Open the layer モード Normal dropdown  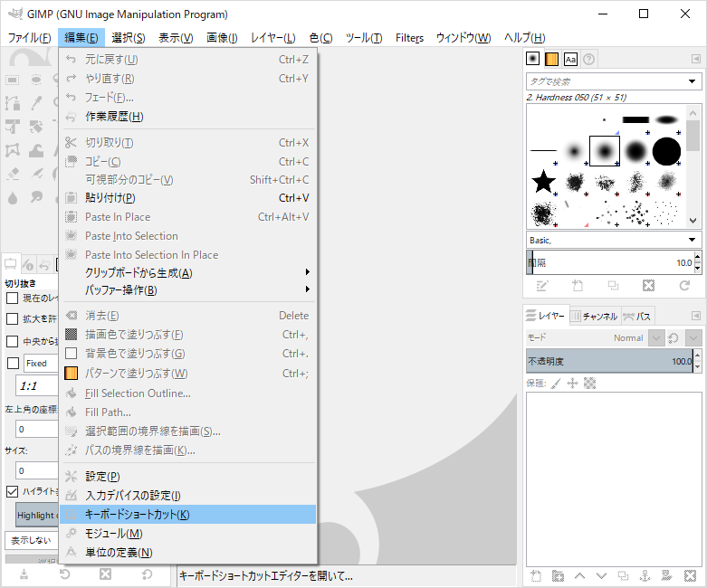point(656,337)
